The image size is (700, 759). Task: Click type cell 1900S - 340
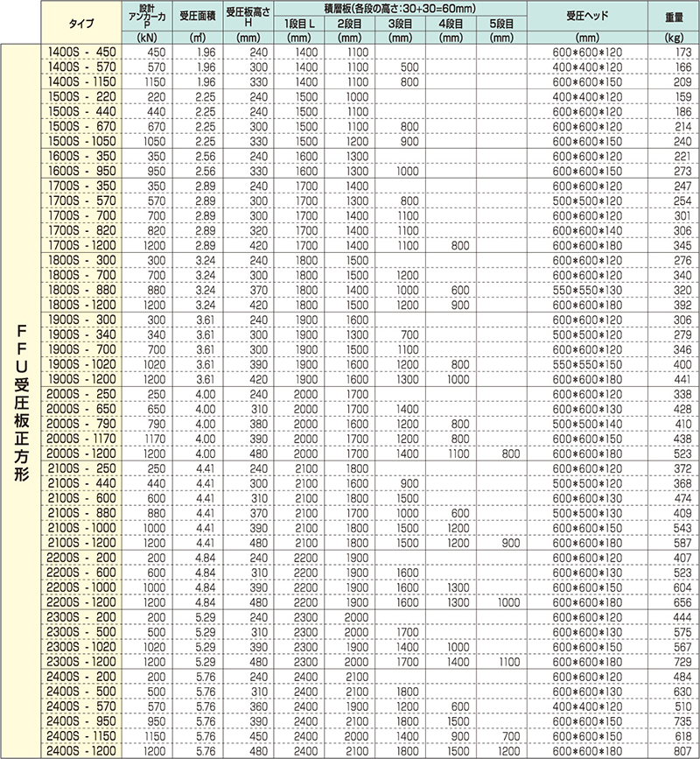click(81, 334)
